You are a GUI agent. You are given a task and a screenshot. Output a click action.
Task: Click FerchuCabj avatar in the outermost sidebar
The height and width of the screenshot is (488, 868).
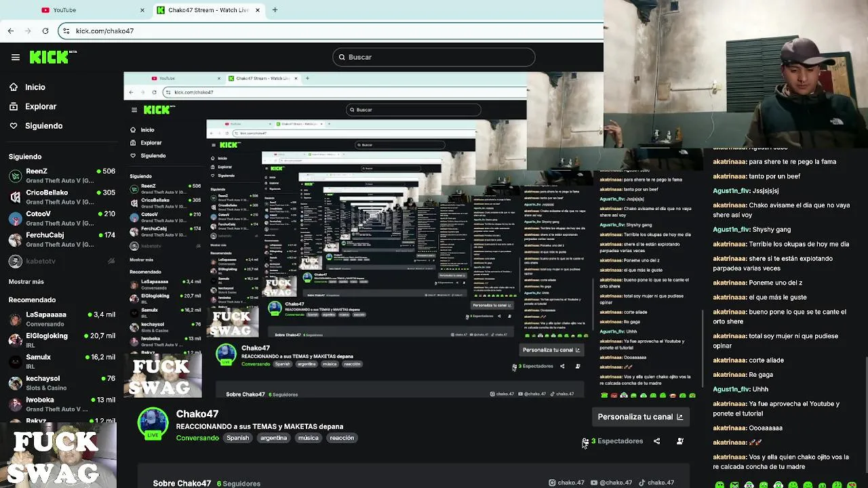(15, 239)
